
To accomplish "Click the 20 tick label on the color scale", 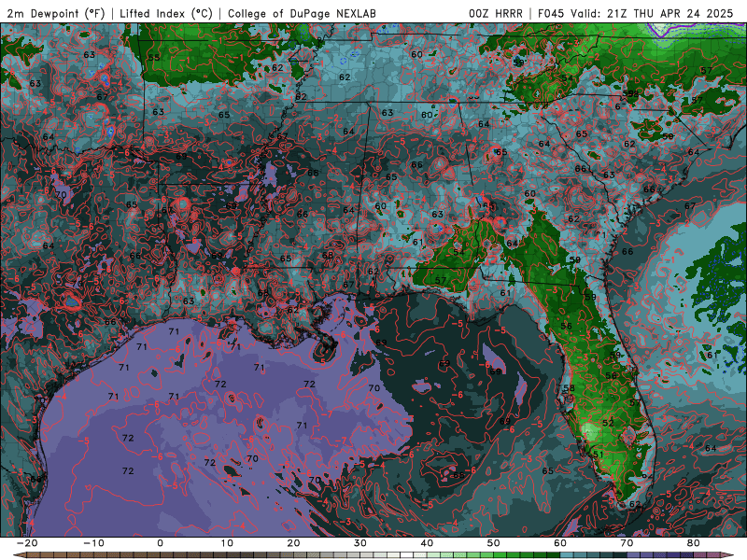I will [x=293, y=543].
